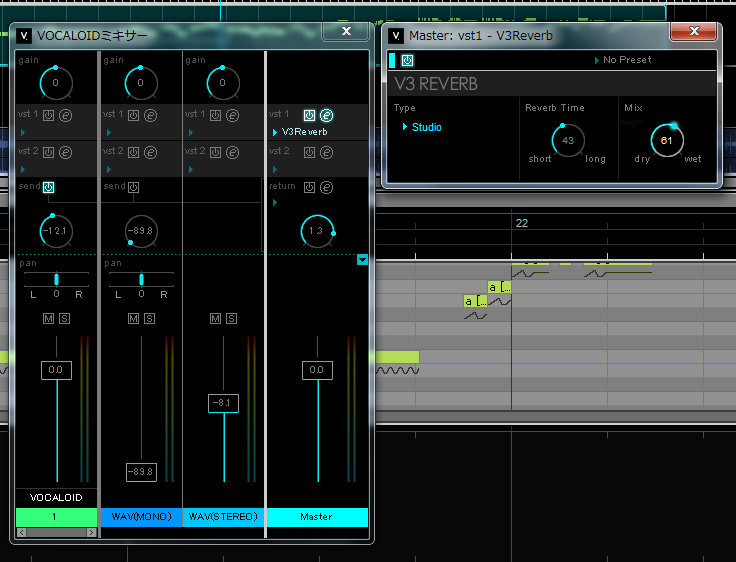Expand vst 1 plugin list on WAV(MONO) track

point(108,133)
